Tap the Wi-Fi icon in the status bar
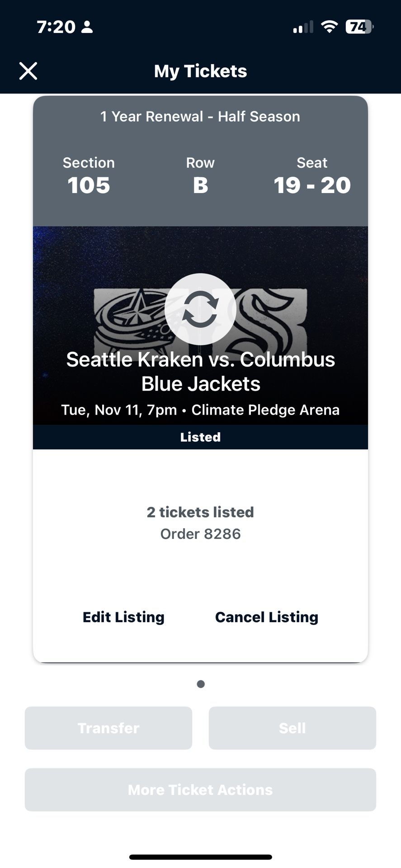This screenshot has width=401, height=868. [x=330, y=26]
